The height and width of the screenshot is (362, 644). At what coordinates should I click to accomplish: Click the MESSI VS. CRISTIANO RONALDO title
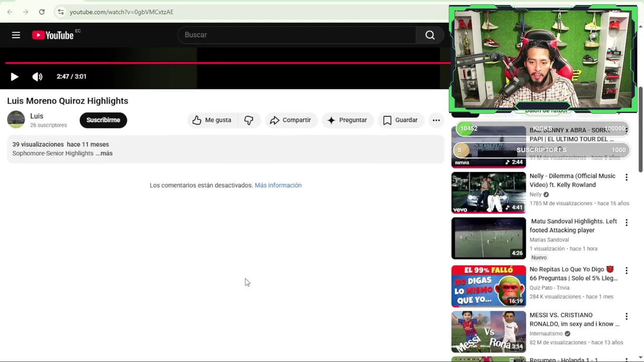coord(574,320)
